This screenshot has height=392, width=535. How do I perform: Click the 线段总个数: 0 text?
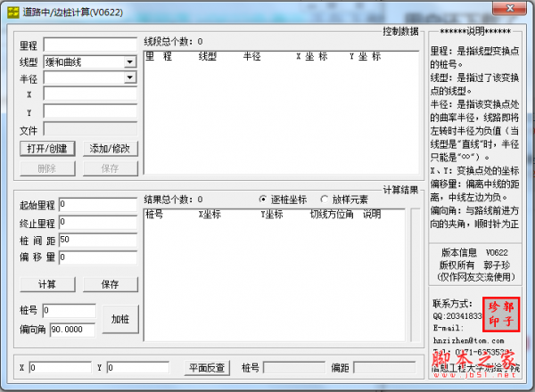173,42
